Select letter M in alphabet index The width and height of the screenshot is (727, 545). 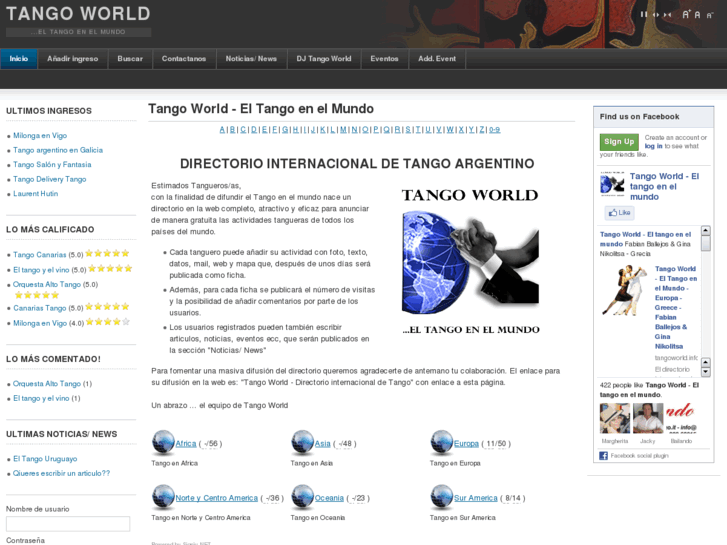click(344, 129)
